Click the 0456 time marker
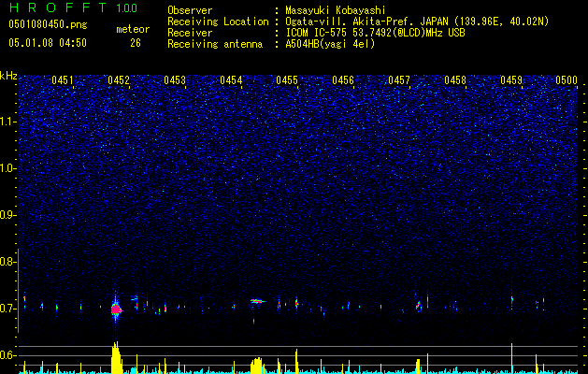 pos(343,80)
